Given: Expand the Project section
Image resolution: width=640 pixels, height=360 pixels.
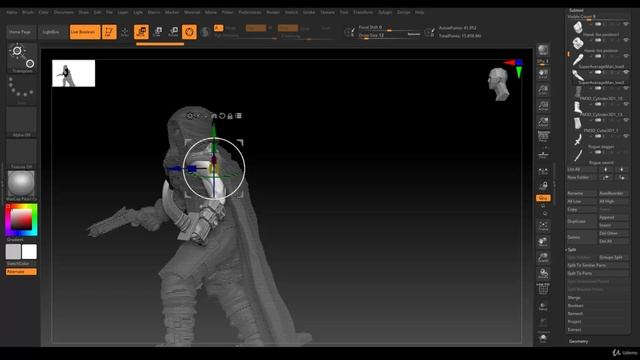Looking at the screenshot, I should [x=574, y=322].
